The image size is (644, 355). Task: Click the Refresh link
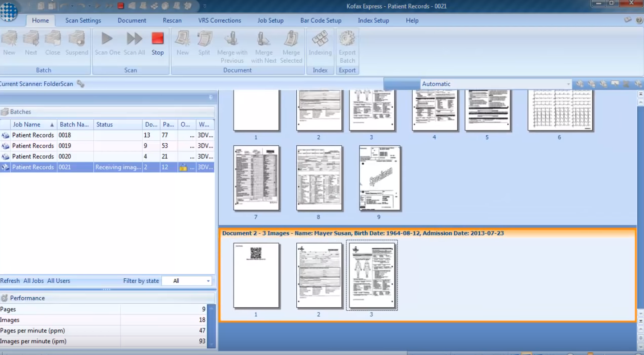point(10,281)
